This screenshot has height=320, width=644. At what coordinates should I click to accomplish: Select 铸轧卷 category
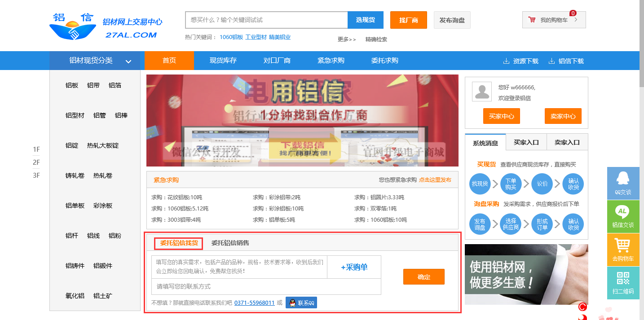[75, 175]
